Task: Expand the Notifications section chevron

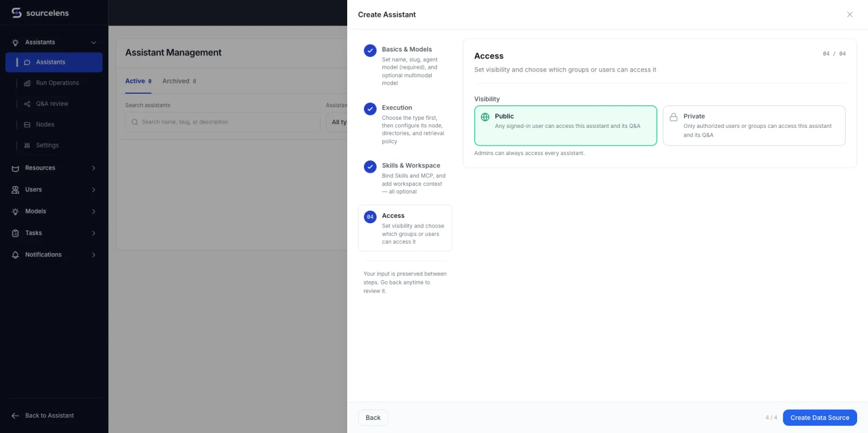Action: coord(93,255)
